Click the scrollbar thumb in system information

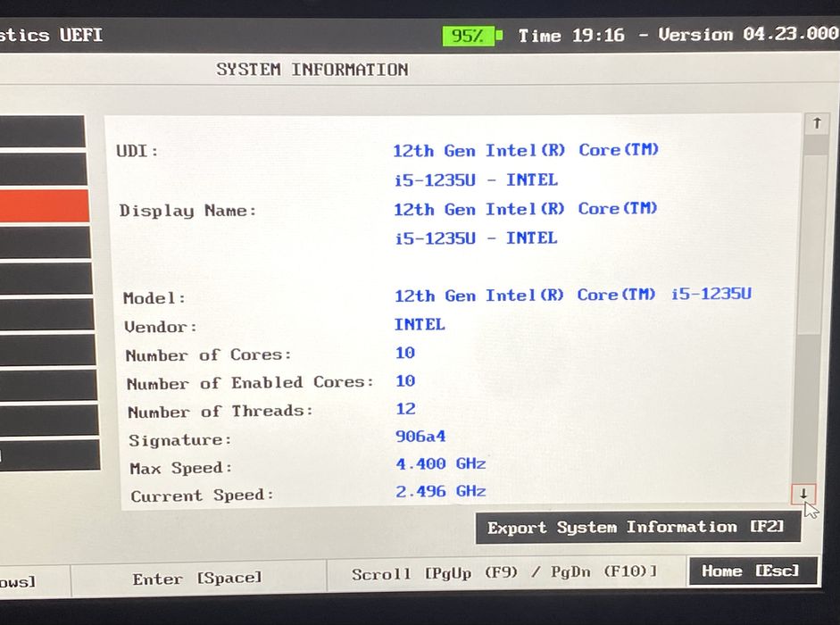click(x=811, y=244)
